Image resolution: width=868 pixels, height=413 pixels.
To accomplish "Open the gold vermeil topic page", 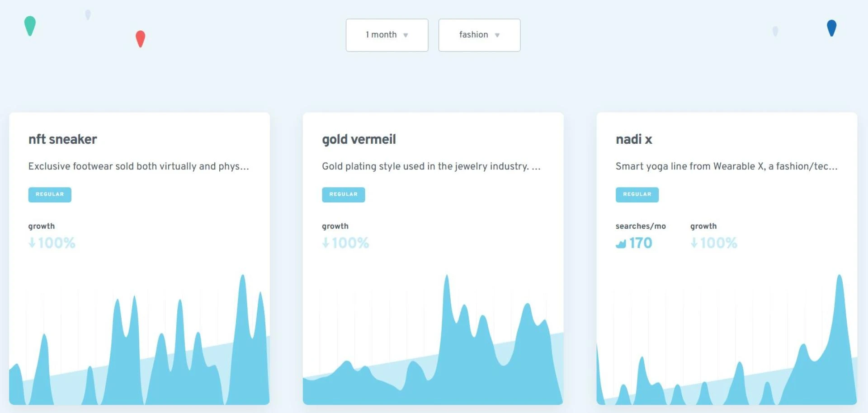I will click(x=358, y=139).
